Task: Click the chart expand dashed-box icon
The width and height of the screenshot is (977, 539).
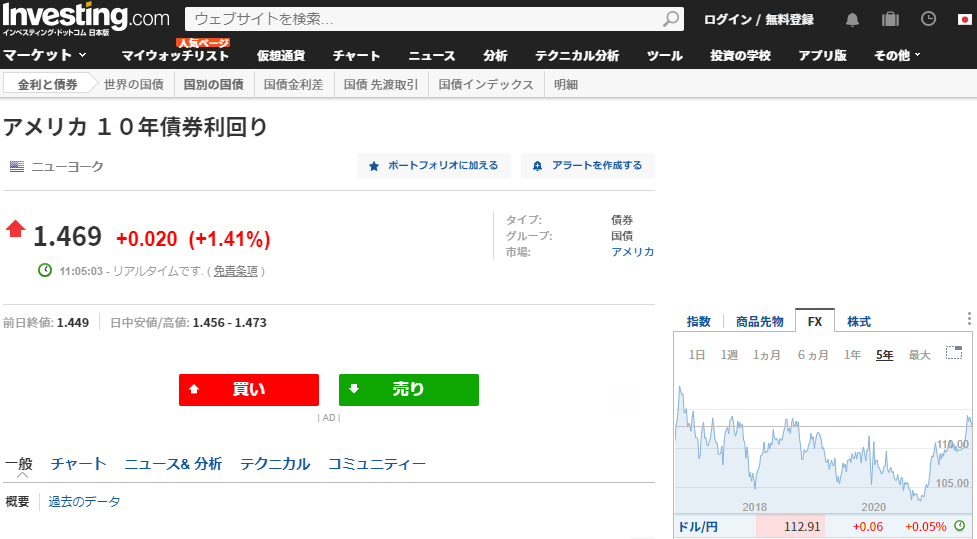Action: click(954, 353)
